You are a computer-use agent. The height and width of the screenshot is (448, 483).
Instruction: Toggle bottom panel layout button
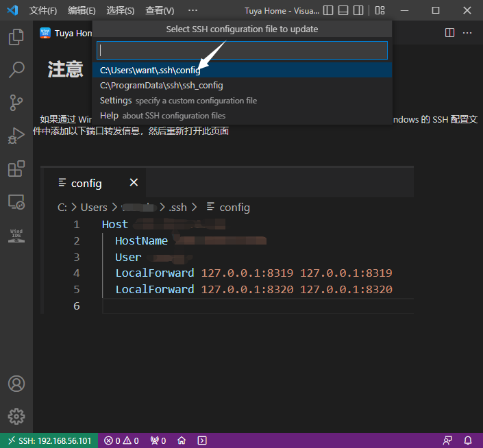343,10
